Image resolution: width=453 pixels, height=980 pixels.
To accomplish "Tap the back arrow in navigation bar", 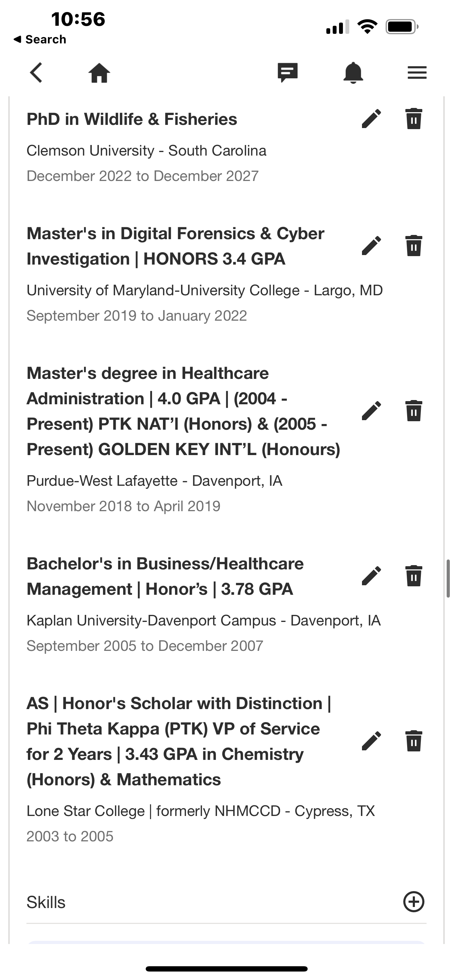I will click(36, 72).
